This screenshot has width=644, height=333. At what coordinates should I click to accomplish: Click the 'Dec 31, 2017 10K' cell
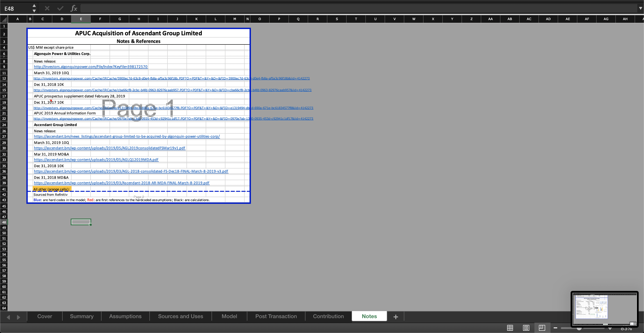(x=49, y=102)
